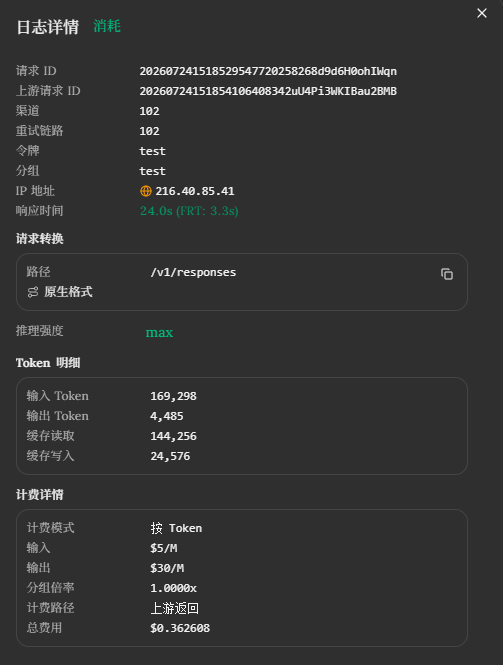Click the 令牌 value test
The width and height of the screenshot is (503, 665).
152,151
